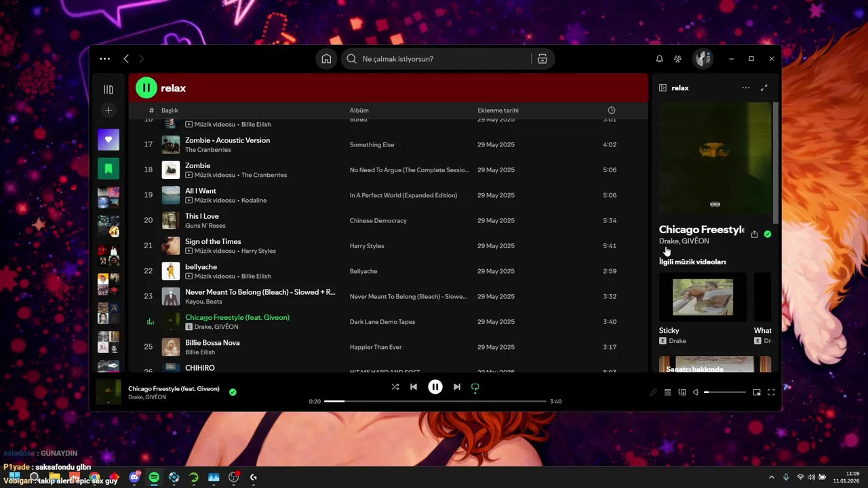Select 'bellyache' track title
This screenshot has width=868, height=488.
point(201,267)
